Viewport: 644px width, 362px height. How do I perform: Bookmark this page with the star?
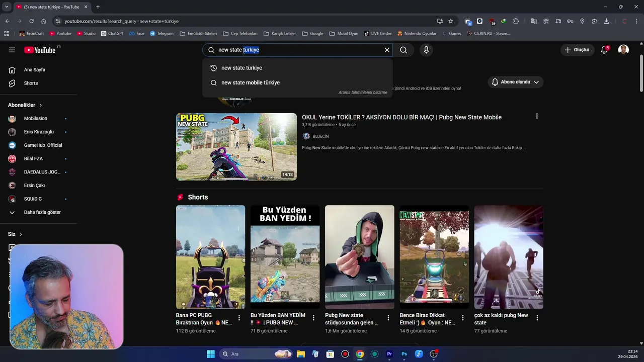[451, 21]
